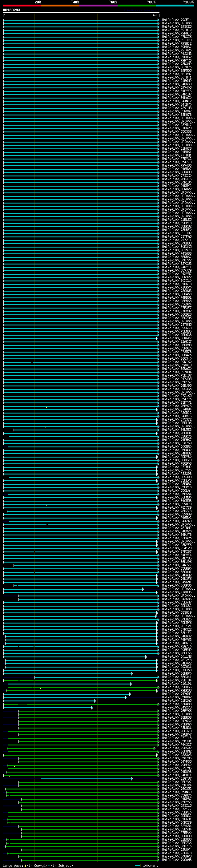
Task: Select the UniRef100_B4JV76 label
Action: point(176,416)
